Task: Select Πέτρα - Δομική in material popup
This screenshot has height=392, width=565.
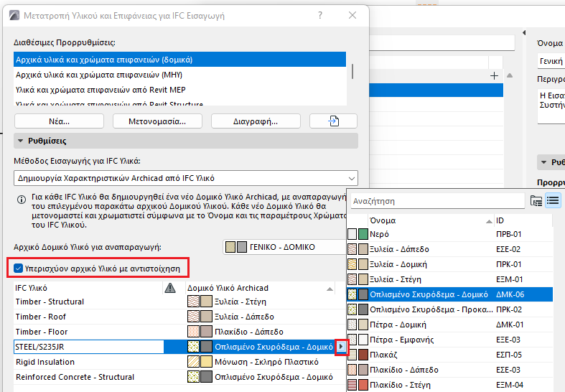Action: pyautogui.click(x=449, y=325)
